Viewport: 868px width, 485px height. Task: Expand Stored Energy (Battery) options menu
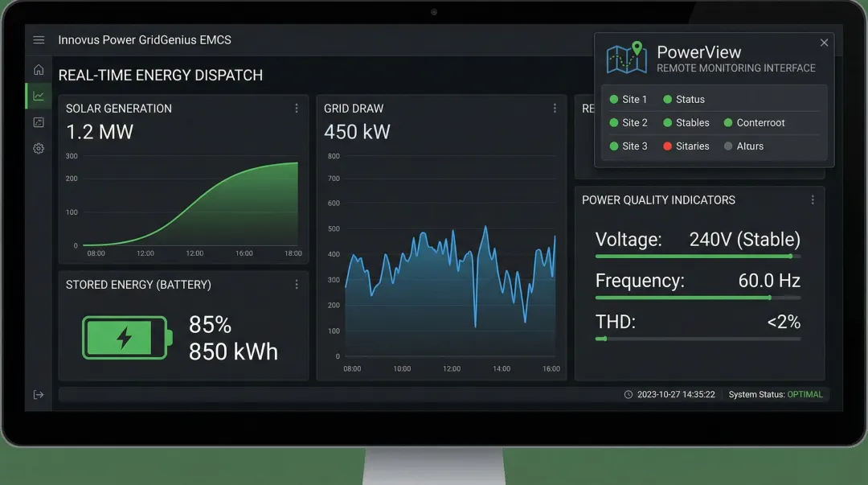click(x=297, y=285)
